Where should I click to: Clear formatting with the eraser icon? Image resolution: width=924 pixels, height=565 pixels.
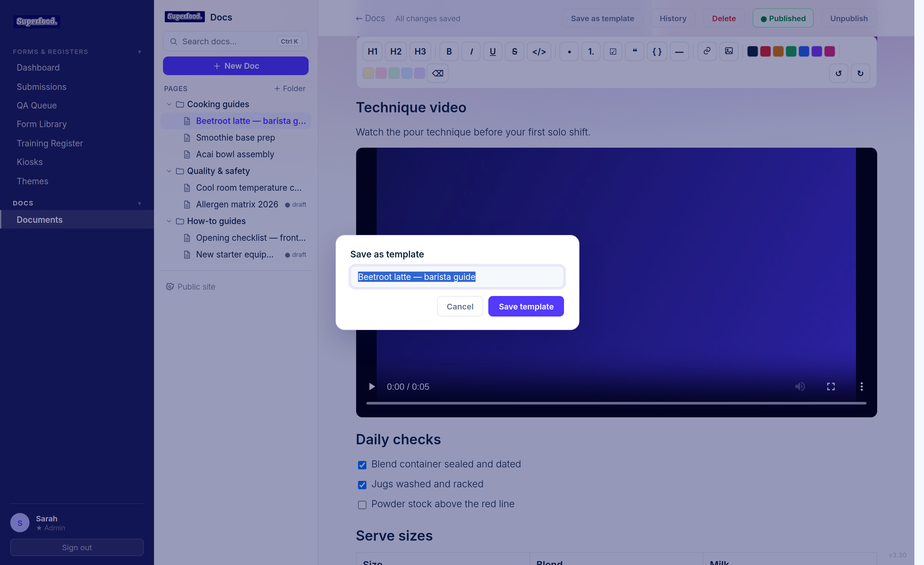(438, 73)
